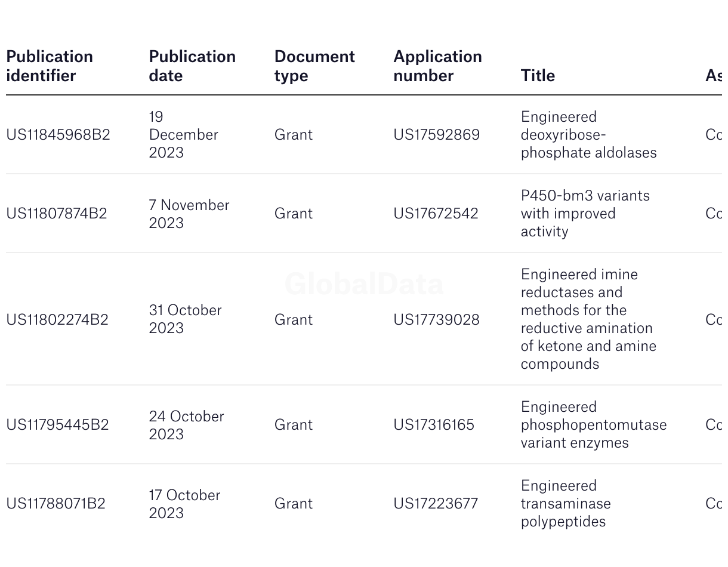Click the P450-bm3 variants with improved activity title

[x=585, y=213]
